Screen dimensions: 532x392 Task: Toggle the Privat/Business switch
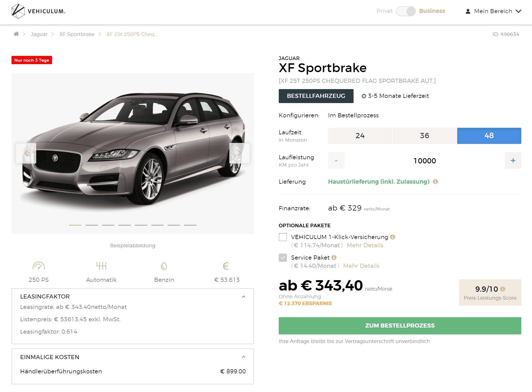pyautogui.click(x=406, y=11)
